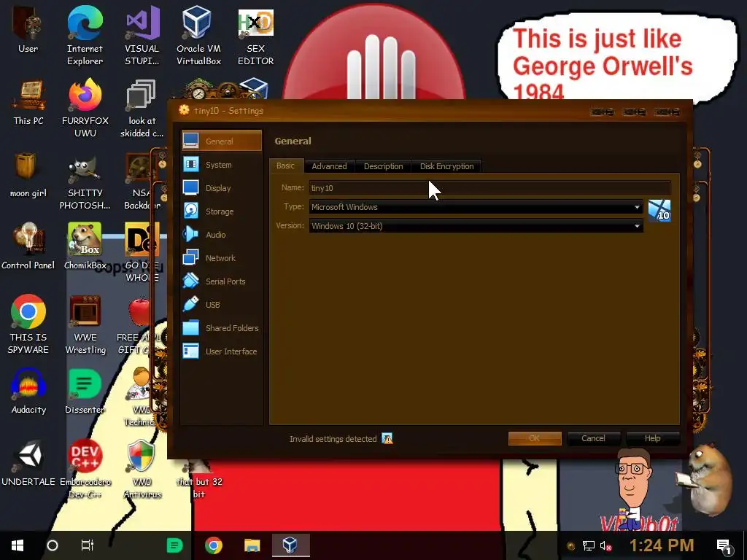Select the Control Panel desktop icon
747x560 pixels.
(x=28, y=246)
